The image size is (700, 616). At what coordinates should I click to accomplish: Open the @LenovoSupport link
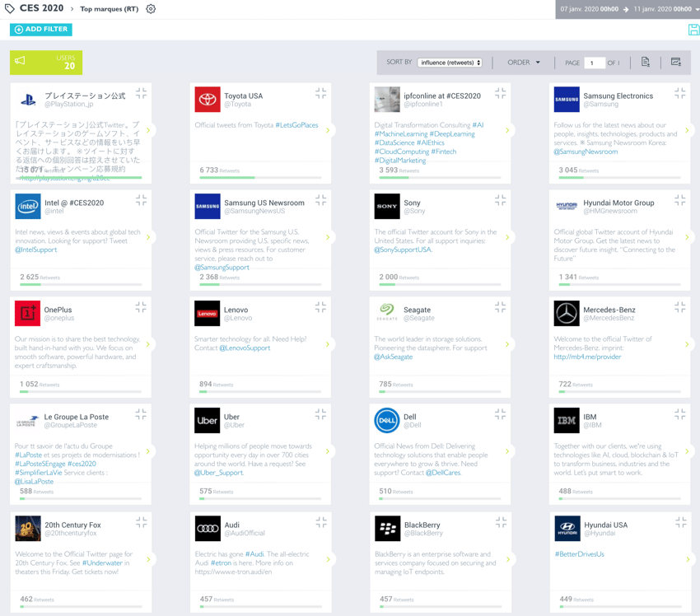[245, 348]
